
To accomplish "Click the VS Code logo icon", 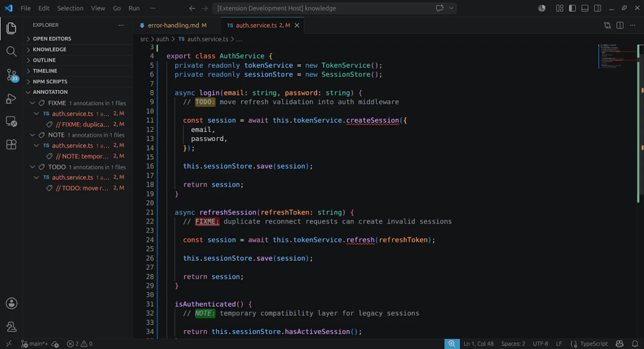I will [x=8, y=8].
